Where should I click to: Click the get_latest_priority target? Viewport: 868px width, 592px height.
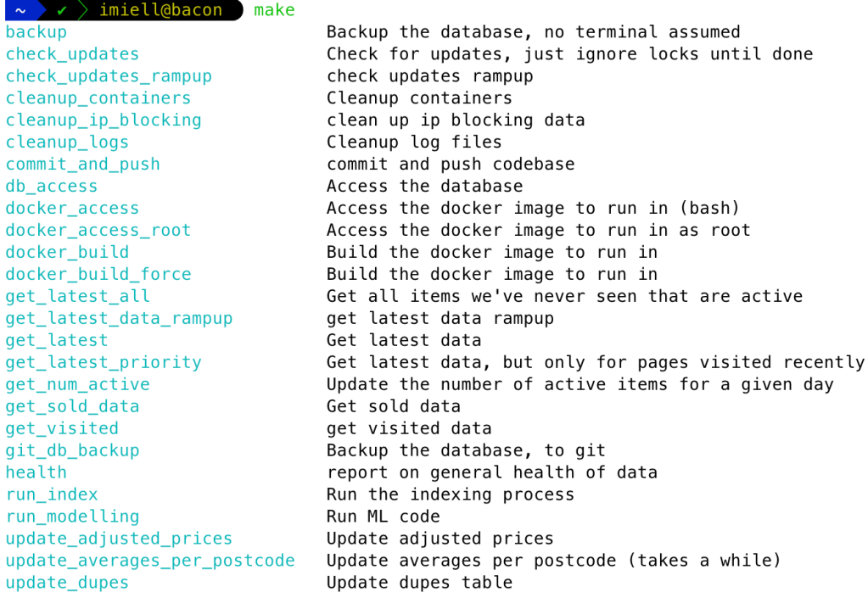click(104, 363)
